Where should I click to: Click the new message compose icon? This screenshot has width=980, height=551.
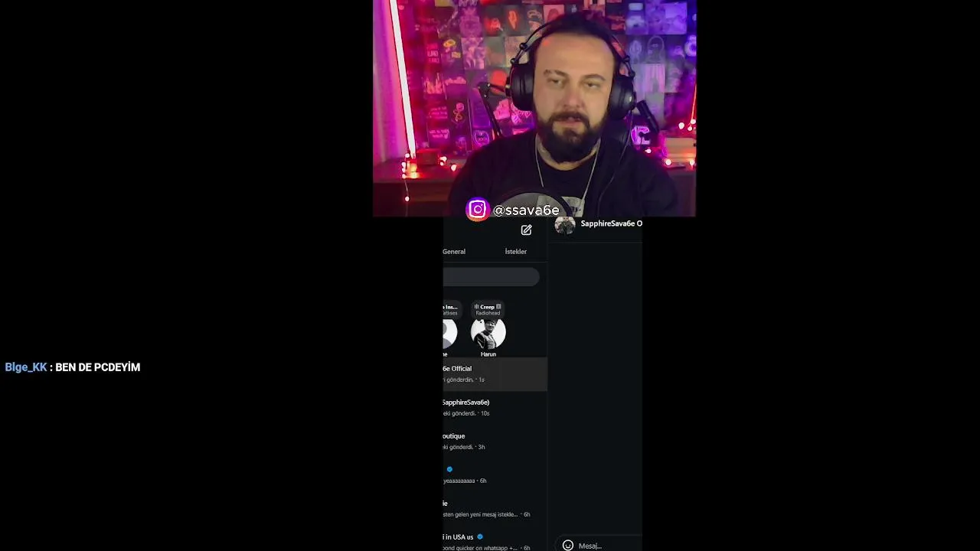coord(526,230)
